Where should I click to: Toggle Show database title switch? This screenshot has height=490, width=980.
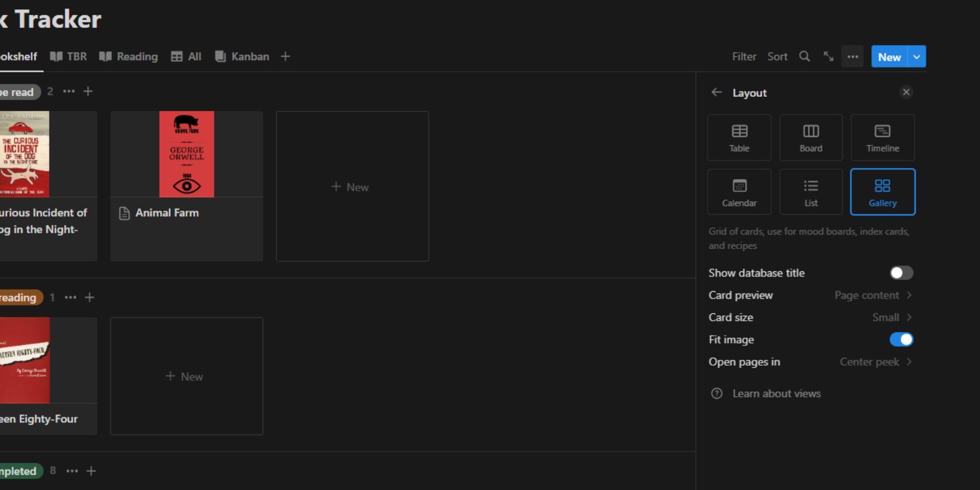click(901, 273)
